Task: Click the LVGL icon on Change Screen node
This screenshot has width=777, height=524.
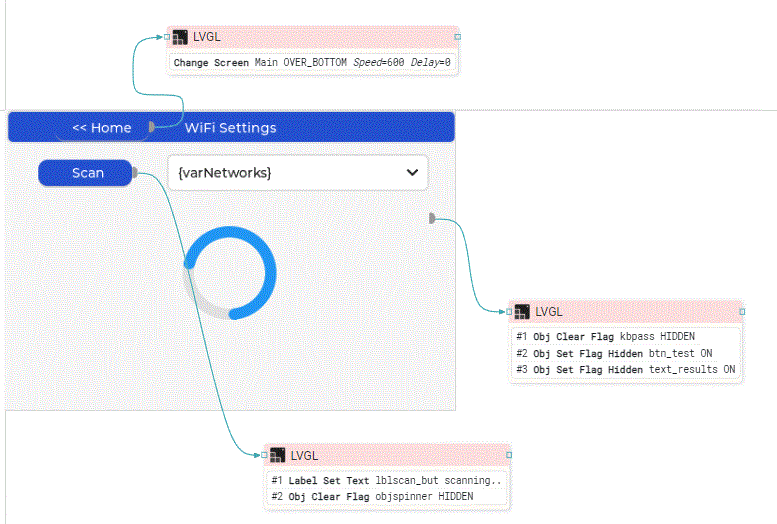Action: click(x=180, y=38)
